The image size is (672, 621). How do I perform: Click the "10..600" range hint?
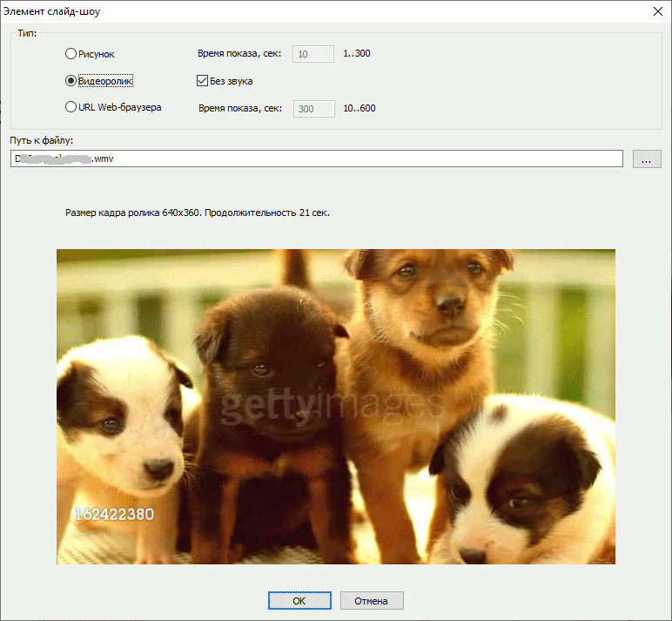[359, 109]
